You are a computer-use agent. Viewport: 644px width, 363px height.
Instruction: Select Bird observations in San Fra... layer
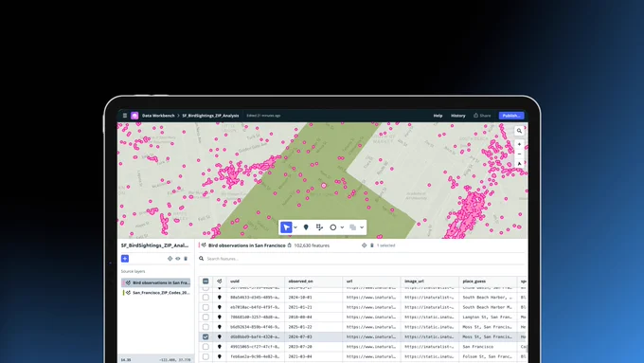pos(156,282)
